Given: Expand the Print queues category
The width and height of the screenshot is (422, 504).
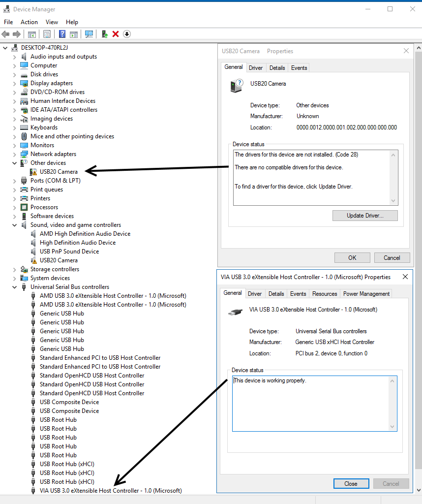Looking at the screenshot, I should coord(14,189).
